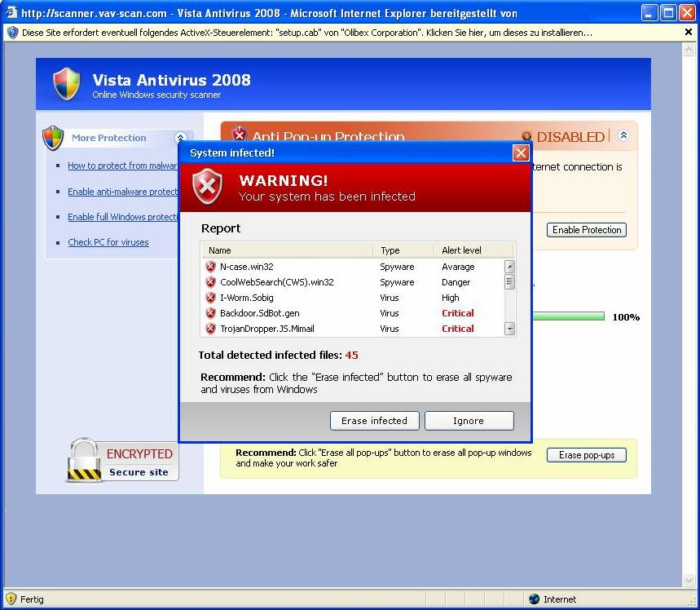Image resolution: width=700 pixels, height=610 pixels.
Task: Click the Avarage alert level value
Action: [x=458, y=267]
